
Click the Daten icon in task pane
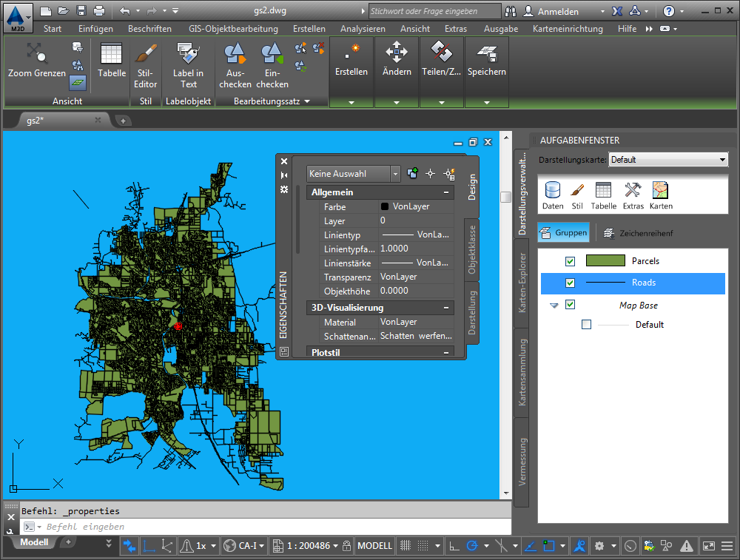point(552,190)
